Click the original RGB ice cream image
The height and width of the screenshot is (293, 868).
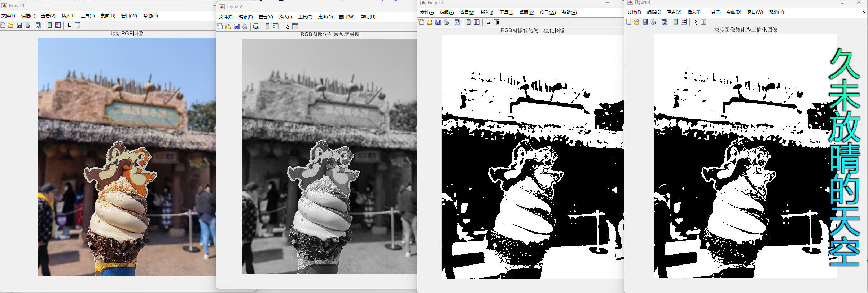coord(127,157)
